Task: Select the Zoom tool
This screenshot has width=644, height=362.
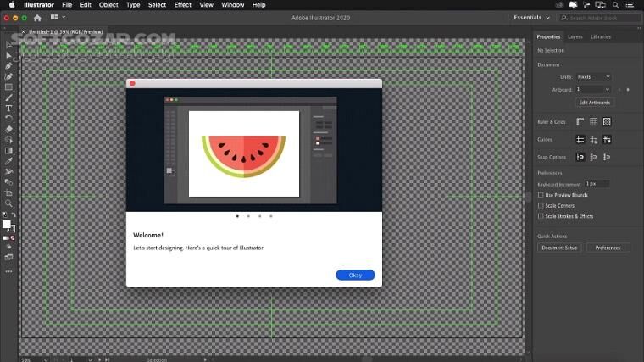Action: pyautogui.click(x=8, y=203)
